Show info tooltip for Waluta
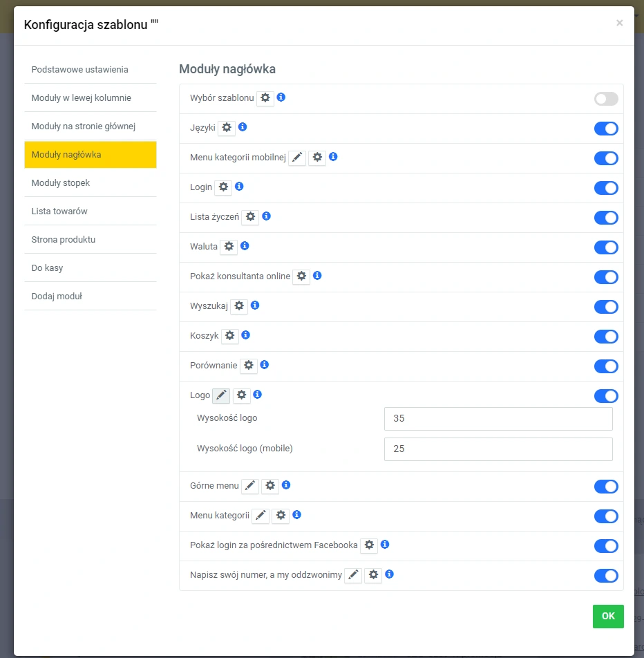644x658 pixels. 245,246
